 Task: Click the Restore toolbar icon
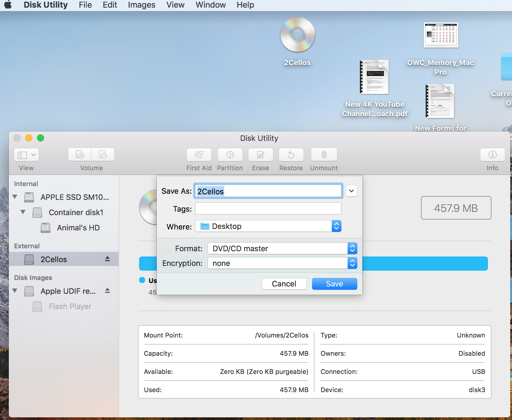tap(291, 155)
